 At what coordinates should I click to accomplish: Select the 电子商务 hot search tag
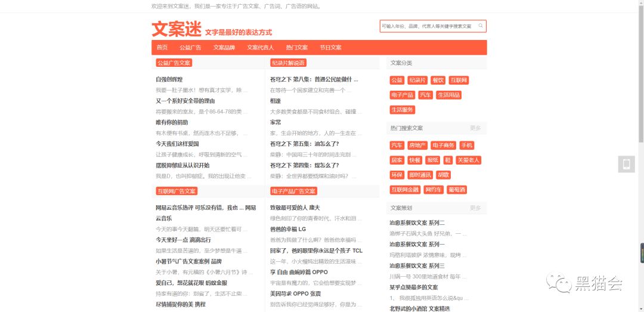pyautogui.click(x=444, y=146)
